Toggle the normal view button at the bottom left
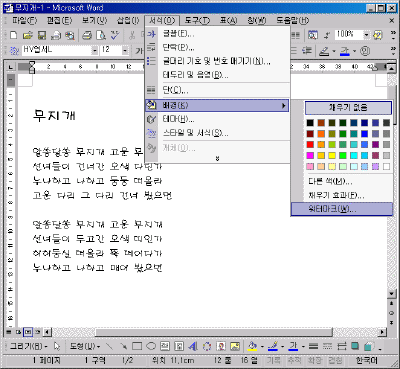400x369 pixels. pos(9,332)
